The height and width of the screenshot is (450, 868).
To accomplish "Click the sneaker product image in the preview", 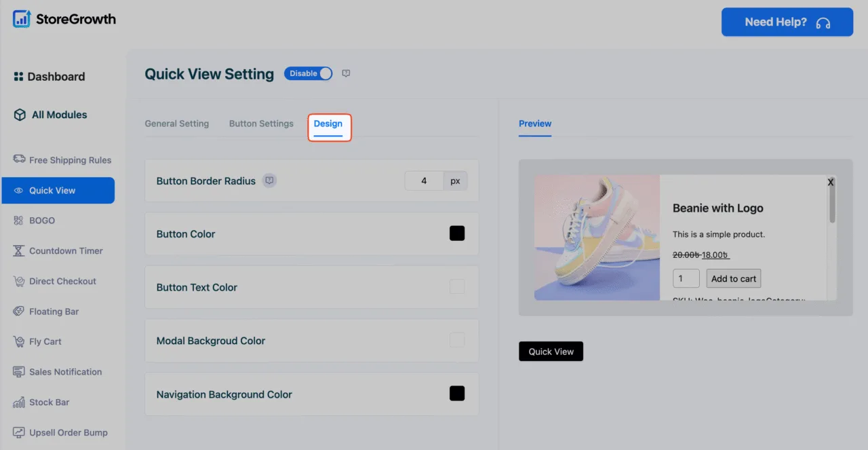I will 597,238.
